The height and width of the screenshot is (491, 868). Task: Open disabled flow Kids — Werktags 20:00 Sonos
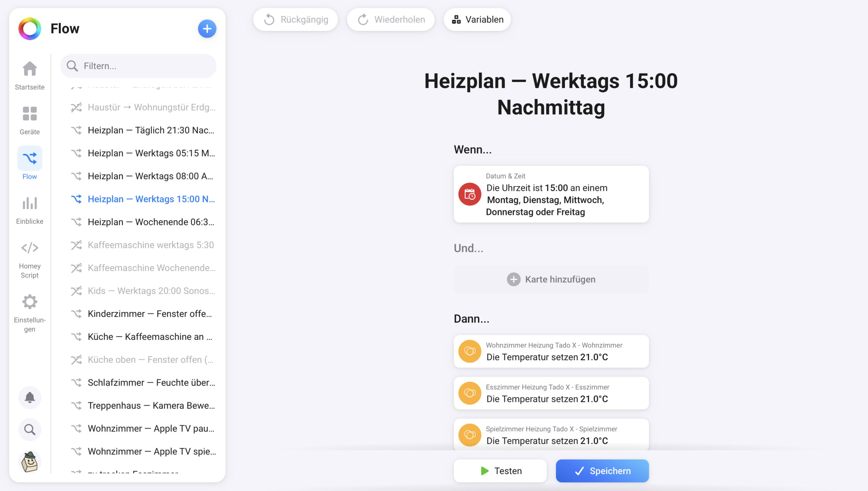tap(143, 291)
